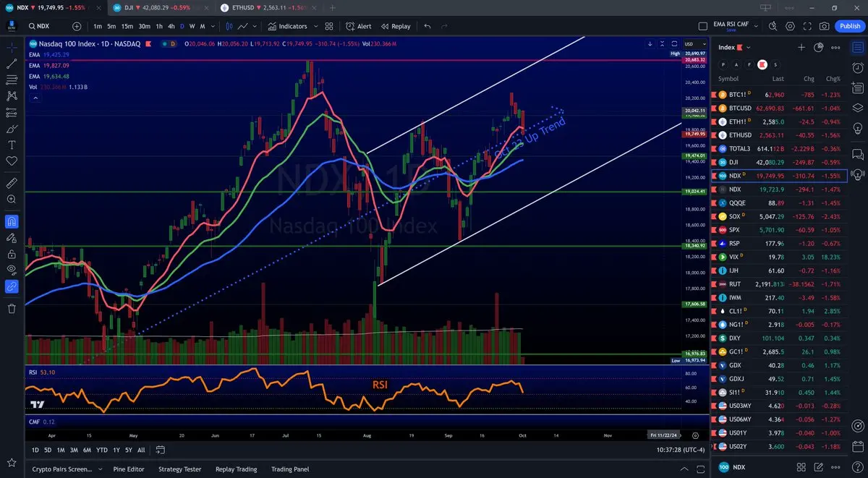Click the NDX symbol search field
The height and width of the screenshot is (478, 868).
(x=47, y=26)
